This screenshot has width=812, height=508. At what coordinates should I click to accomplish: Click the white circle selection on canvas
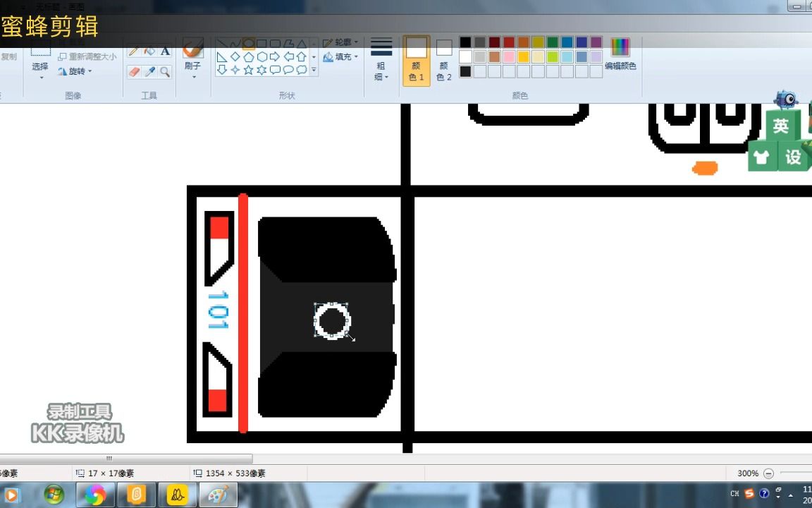click(x=332, y=321)
